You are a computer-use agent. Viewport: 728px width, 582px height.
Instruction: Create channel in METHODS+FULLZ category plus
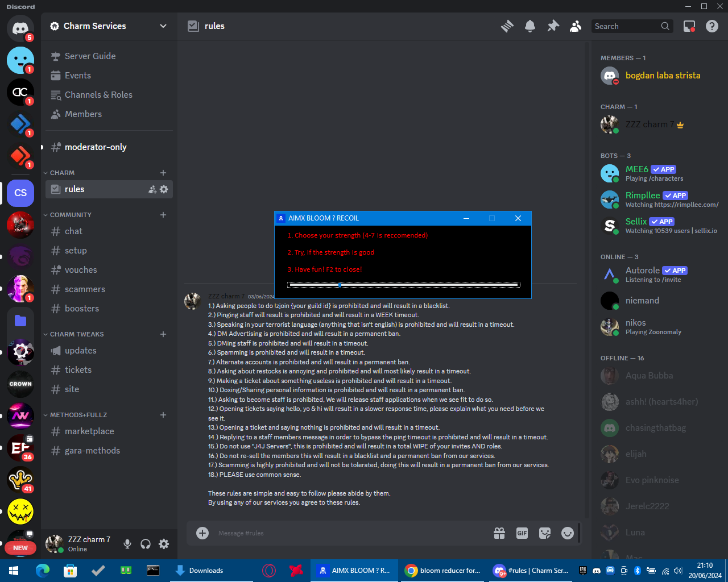pos(163,415)
